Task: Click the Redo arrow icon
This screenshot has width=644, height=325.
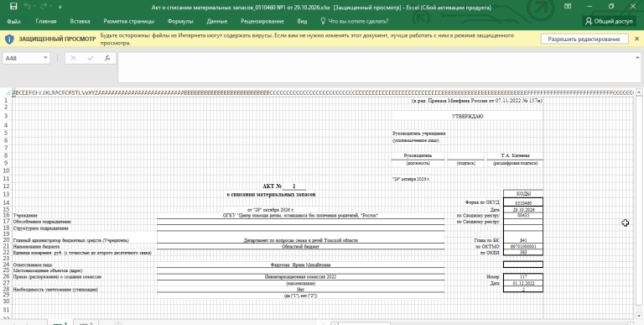Action: click(x=44, y=7)
